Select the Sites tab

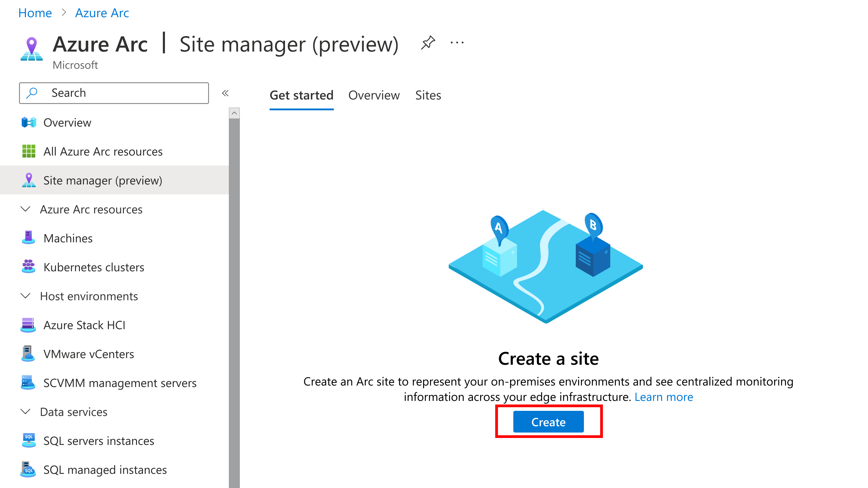coord(427,95)
